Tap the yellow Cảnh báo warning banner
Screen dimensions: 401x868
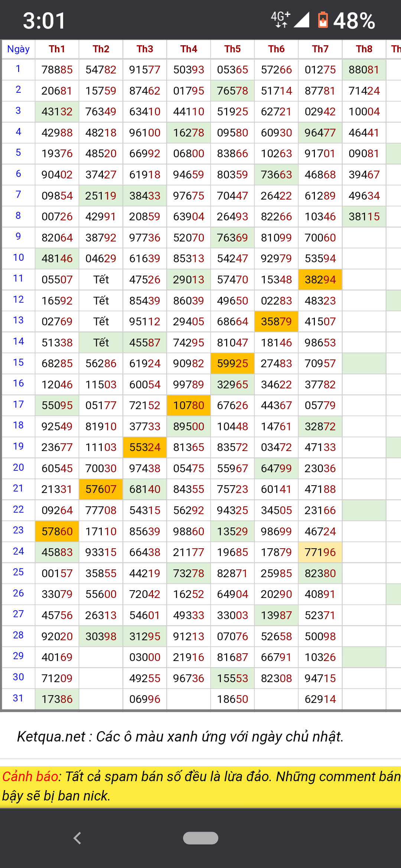(x=200, y=787)
